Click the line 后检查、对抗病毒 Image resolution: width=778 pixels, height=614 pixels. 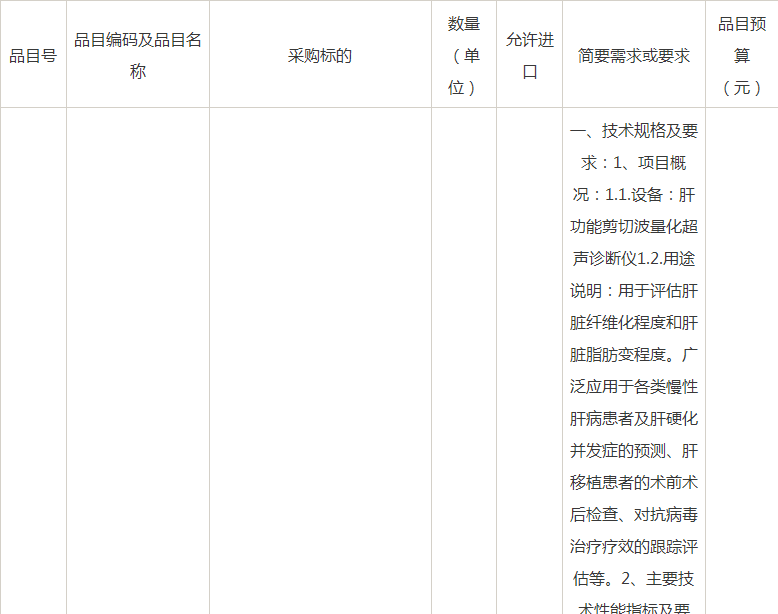(634, 515)
